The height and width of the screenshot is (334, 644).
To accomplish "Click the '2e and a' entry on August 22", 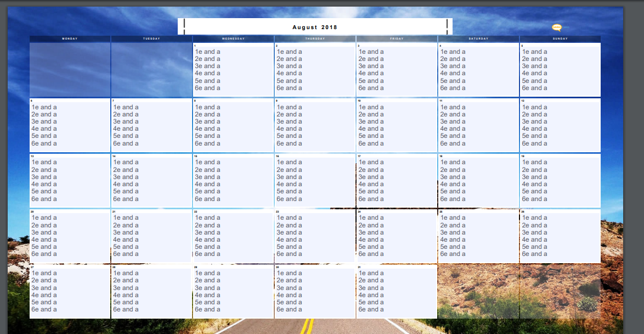I will (208, 225).
